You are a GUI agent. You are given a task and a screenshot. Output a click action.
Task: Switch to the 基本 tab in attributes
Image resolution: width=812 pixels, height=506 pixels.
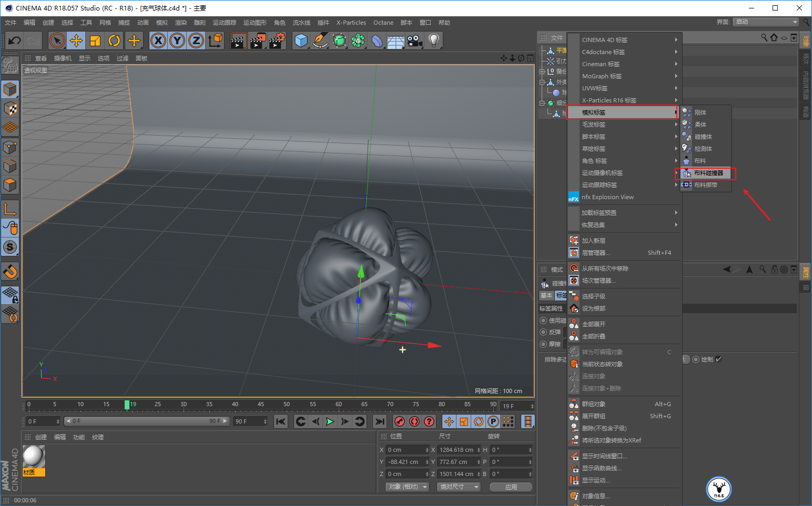(x=546, y=296)
